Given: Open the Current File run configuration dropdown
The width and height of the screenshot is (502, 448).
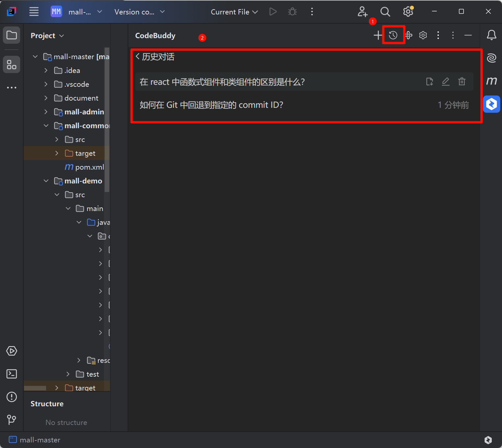Looking at the screenshot, I should pyautogui.click(x=234, y=12).
